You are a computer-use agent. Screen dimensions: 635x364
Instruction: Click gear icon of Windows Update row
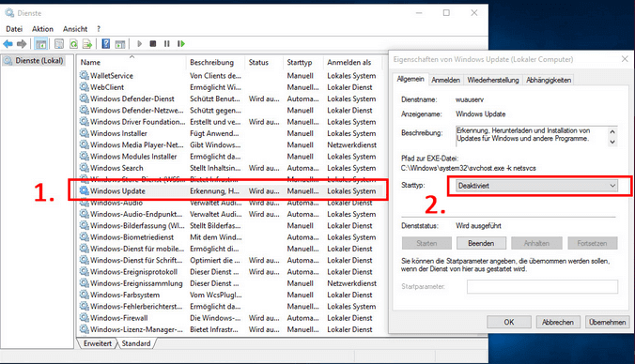(84, 190)
